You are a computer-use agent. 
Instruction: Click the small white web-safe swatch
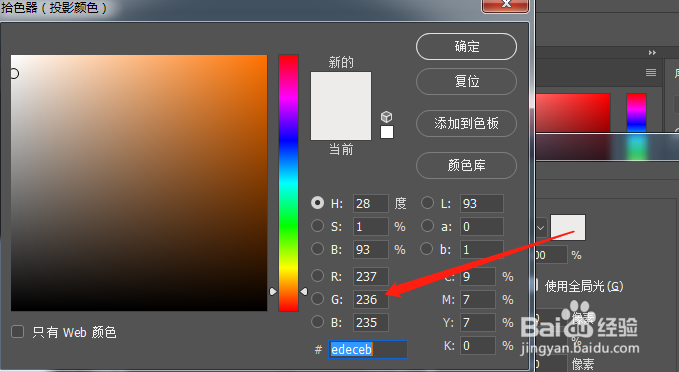[x=387, y=132]
